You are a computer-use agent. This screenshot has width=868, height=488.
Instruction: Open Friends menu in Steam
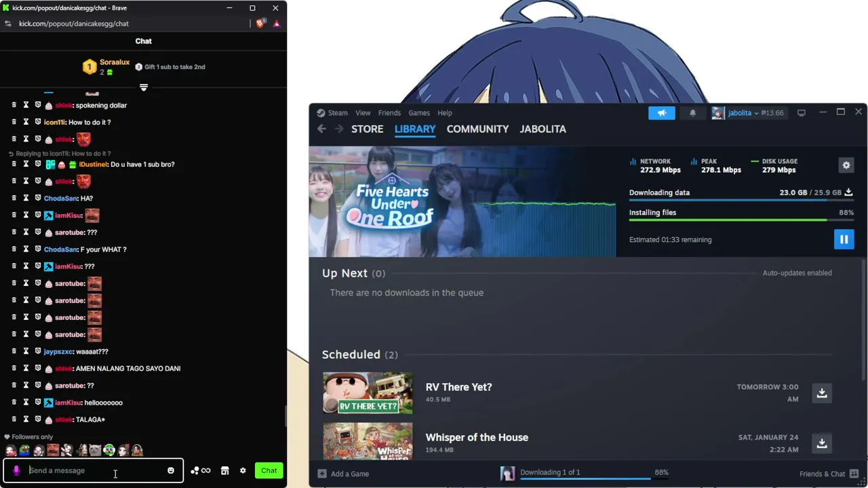pos(389,113)
